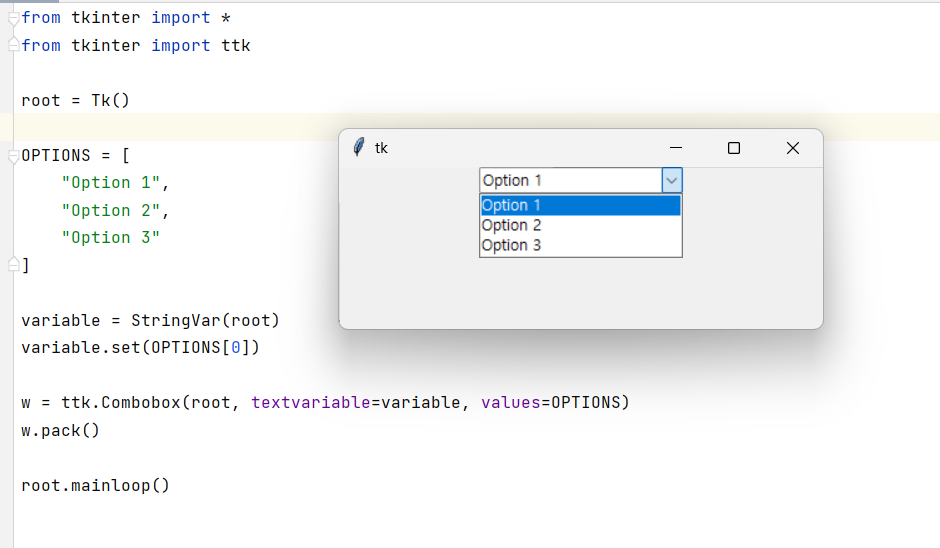Screen dimensions: 940x548
Task: Click the tk feather icon in title bar
Action: pos(358,147)
